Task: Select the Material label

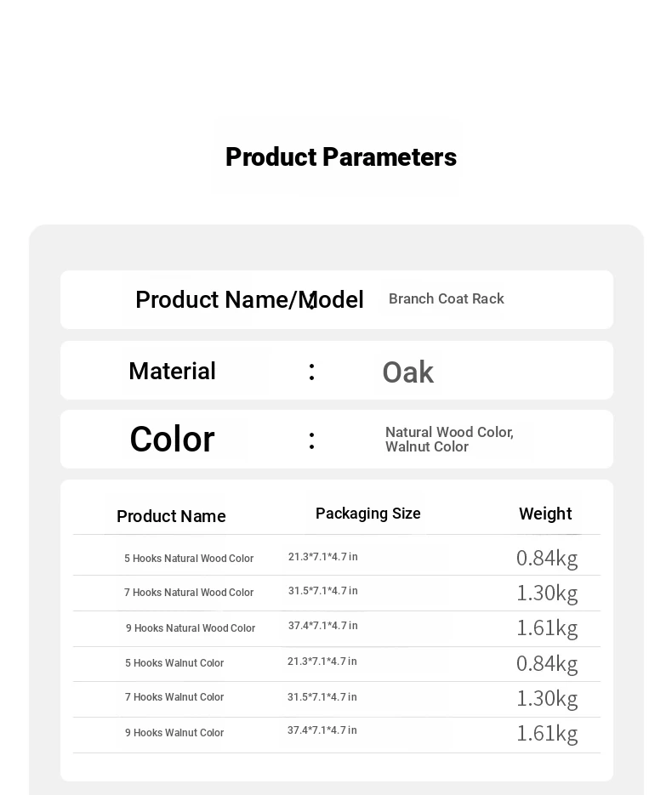Action: [x=173, y=371]
